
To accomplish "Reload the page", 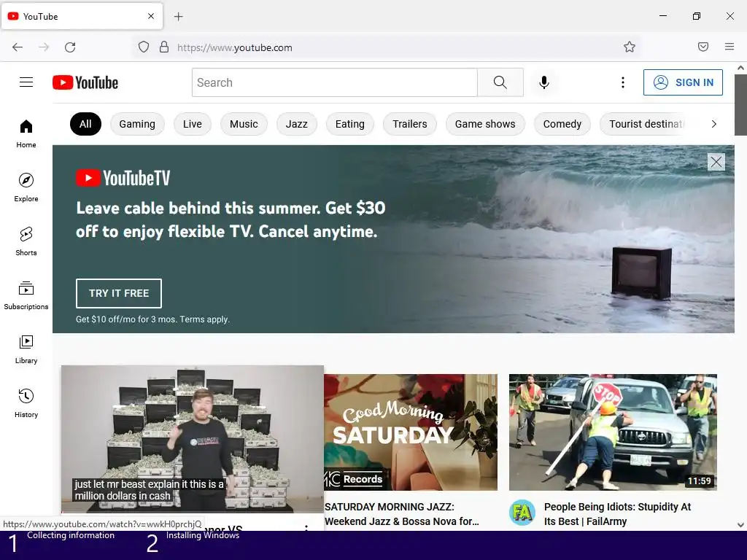I will [x=70, y=47].
